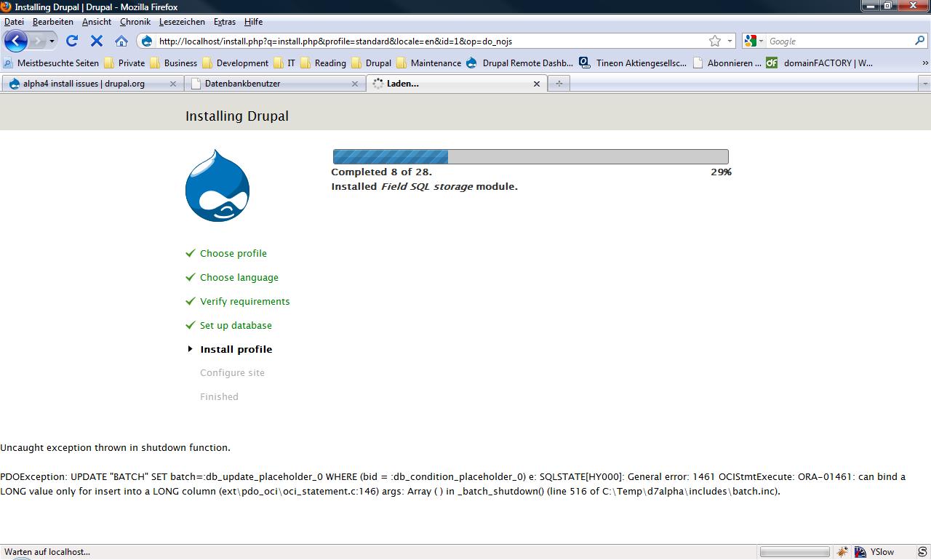Click the status bar page loading meter

[794, 552]
